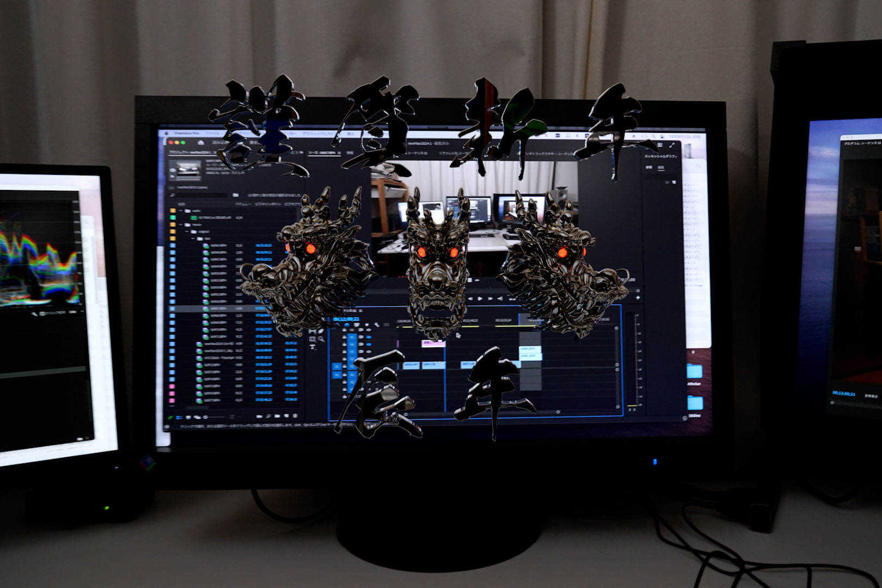Image resolution: width=882 pixels, height=588 pixels.
Task: Switch to the Project panel tab
Action: [x=192, y=153]
